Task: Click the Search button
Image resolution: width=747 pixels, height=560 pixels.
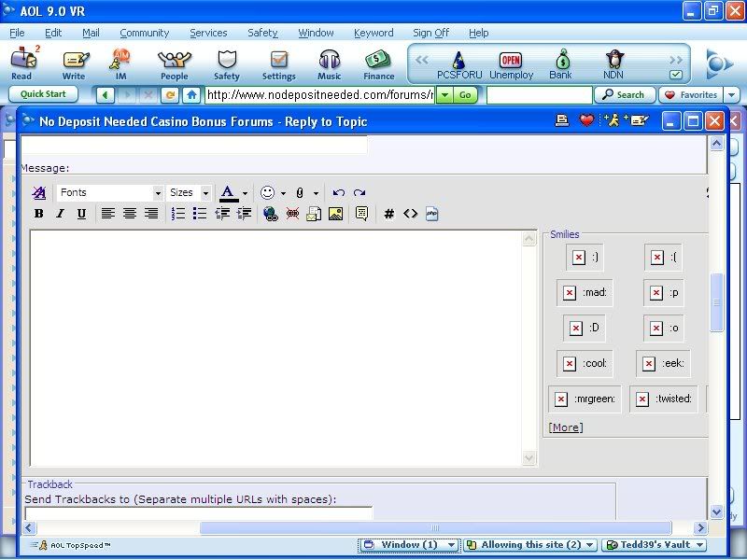Action: click(x=625, y=95)
